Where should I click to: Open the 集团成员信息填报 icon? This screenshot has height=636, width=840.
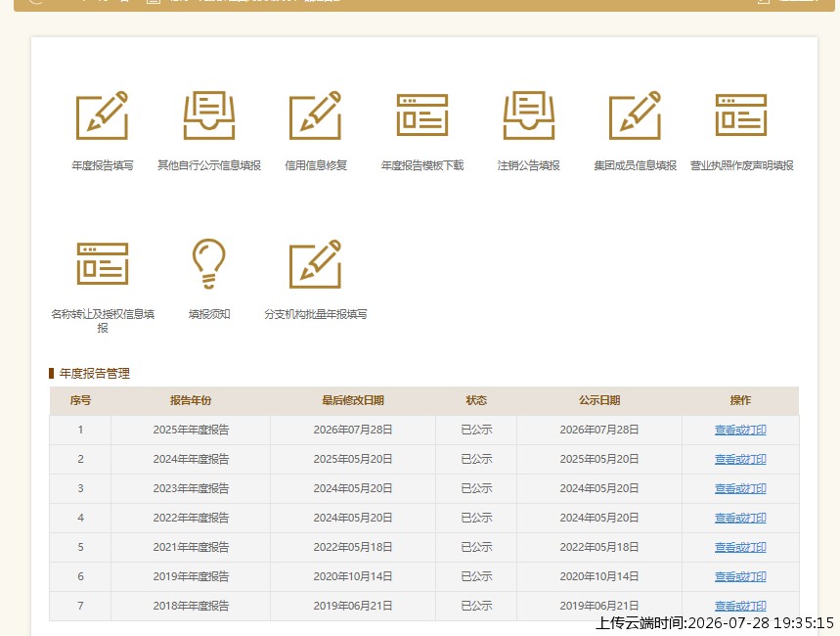[x=636, y=115]
